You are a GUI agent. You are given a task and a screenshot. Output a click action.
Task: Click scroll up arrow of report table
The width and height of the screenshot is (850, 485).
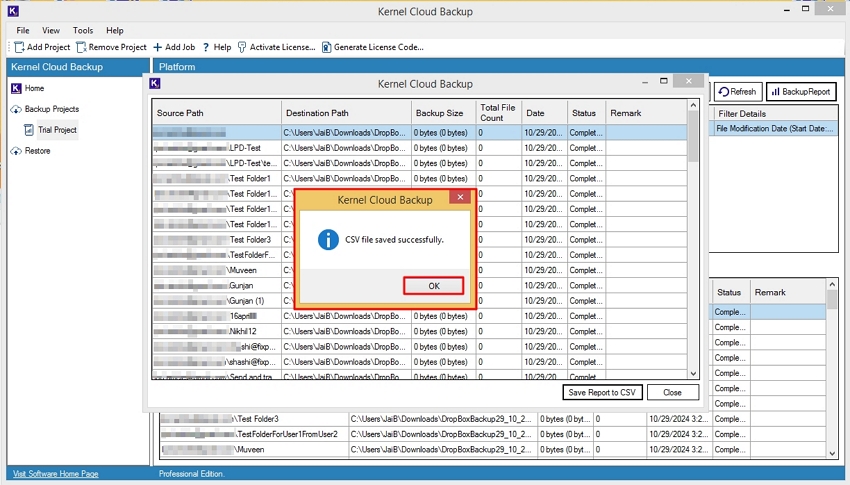693,105
